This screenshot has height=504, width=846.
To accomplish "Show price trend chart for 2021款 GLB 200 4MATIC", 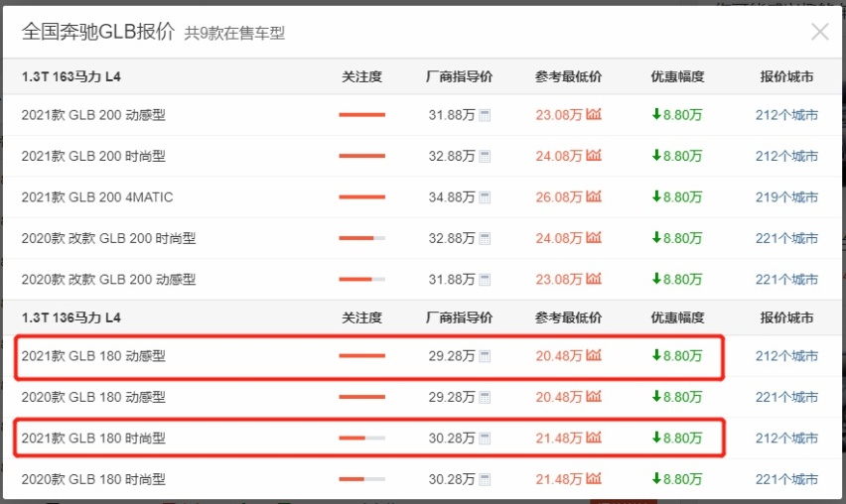I will [594, 196].
